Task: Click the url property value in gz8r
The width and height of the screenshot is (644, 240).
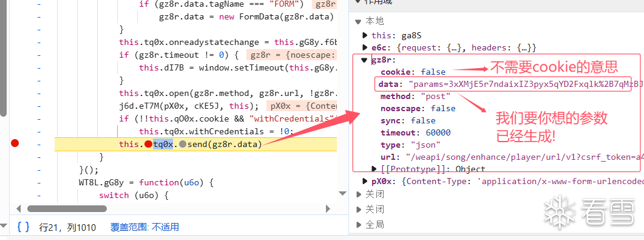Action: [x=523, y=157]
